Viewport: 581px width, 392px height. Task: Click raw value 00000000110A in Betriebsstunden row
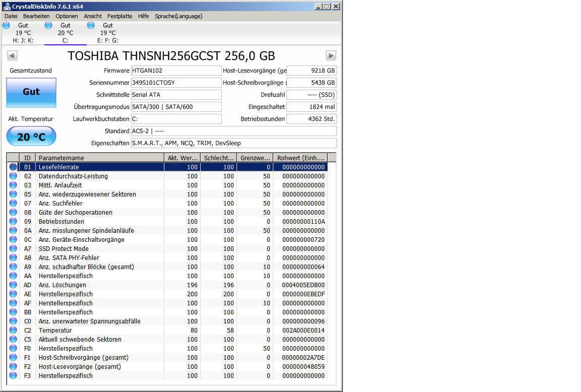[303, 221]
